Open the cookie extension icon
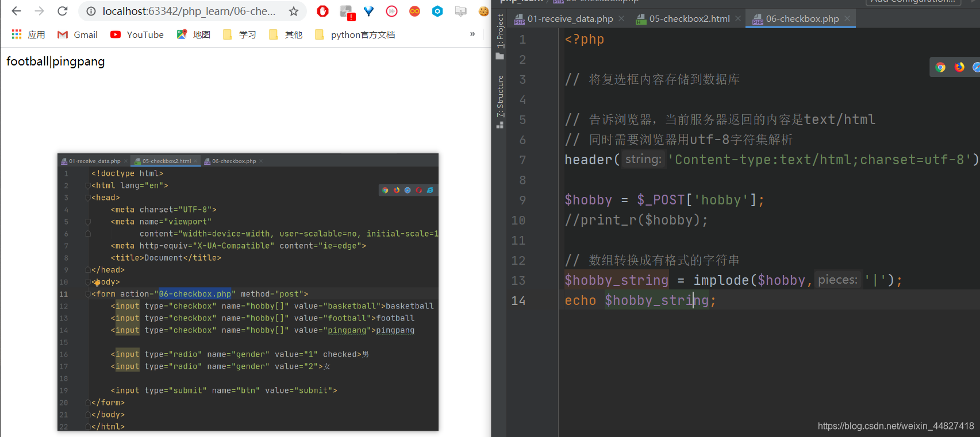This screenshot has width=980, height=437. tap(483, 11)
